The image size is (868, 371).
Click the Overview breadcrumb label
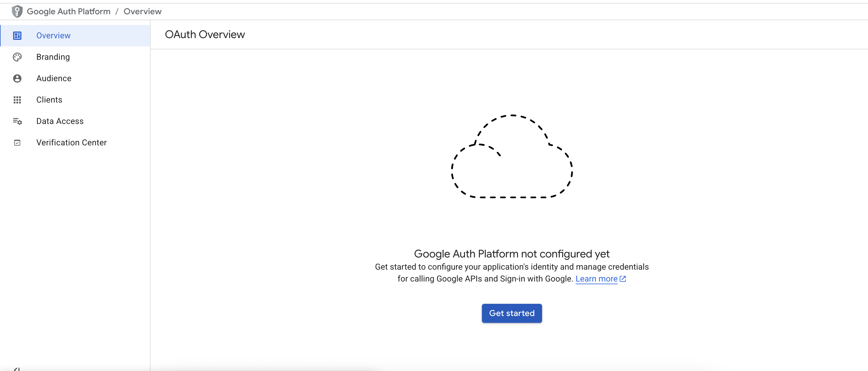coord(142,12)
